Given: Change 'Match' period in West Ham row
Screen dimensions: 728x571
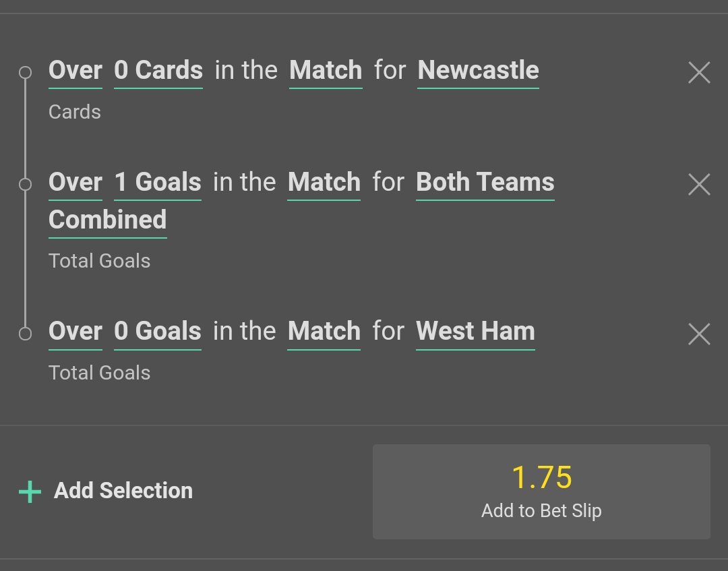Looking at the screenshot, I should (x=324, y=332).
